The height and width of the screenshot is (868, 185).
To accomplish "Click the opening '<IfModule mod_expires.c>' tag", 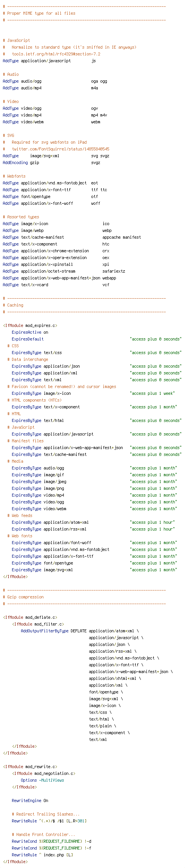I will pyautogui.click(x=30, y=325).
